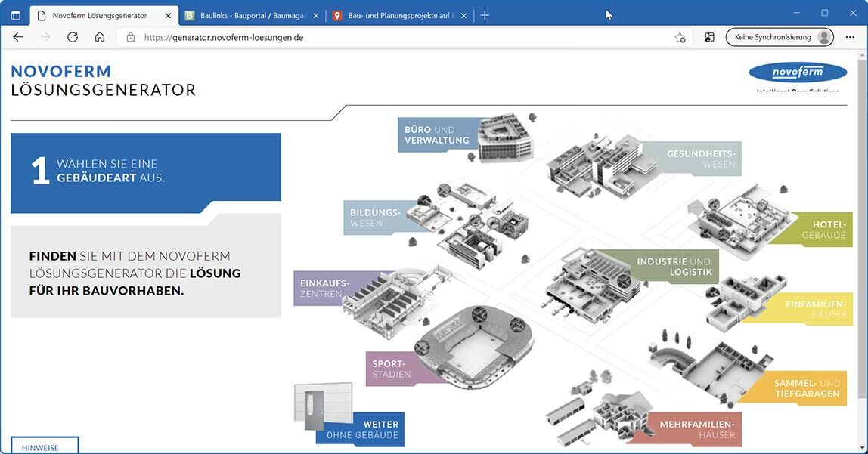Close the Novoferm Lösungsgenerator tab

pos(169,16)
